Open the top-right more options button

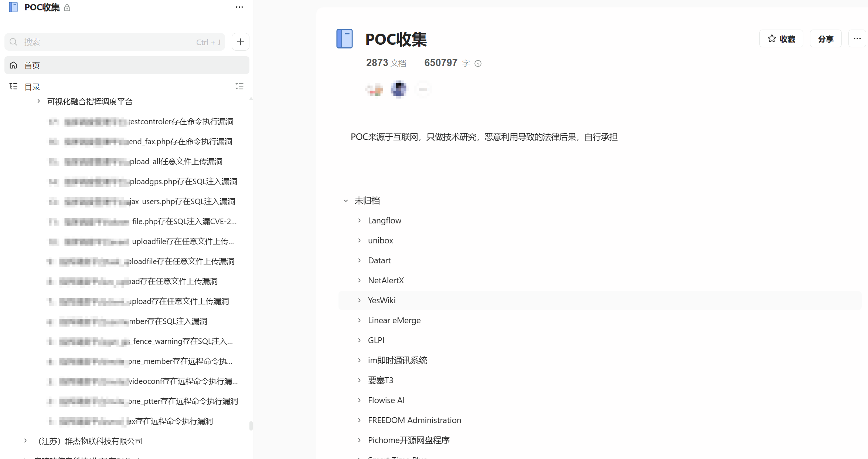[x=857, y=38]
